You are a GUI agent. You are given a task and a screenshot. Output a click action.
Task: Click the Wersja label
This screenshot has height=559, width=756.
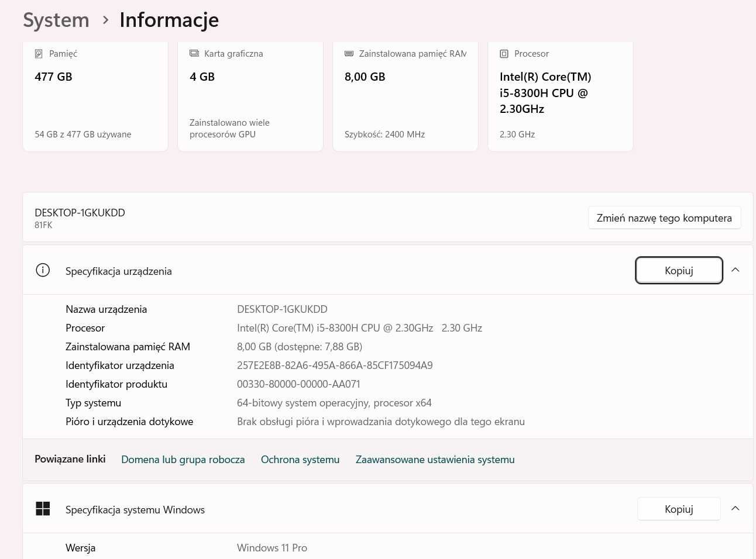[x=81, y=548]
